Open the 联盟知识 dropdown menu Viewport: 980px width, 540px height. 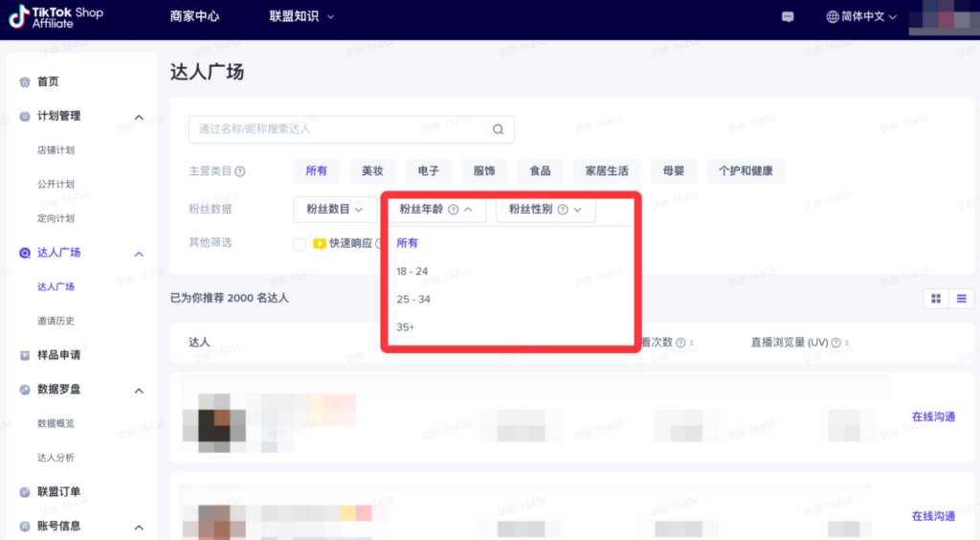coord(301,16)
